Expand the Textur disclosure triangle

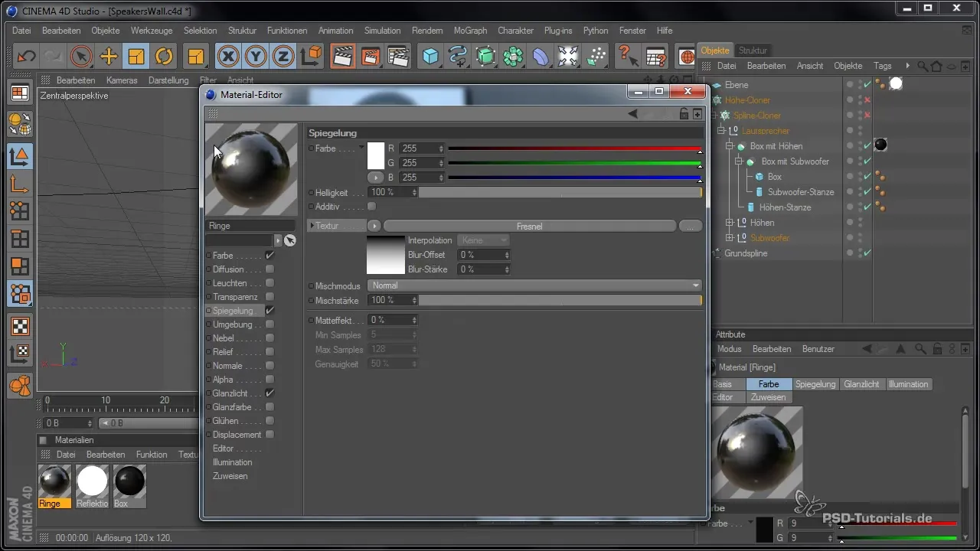[312, 226]
